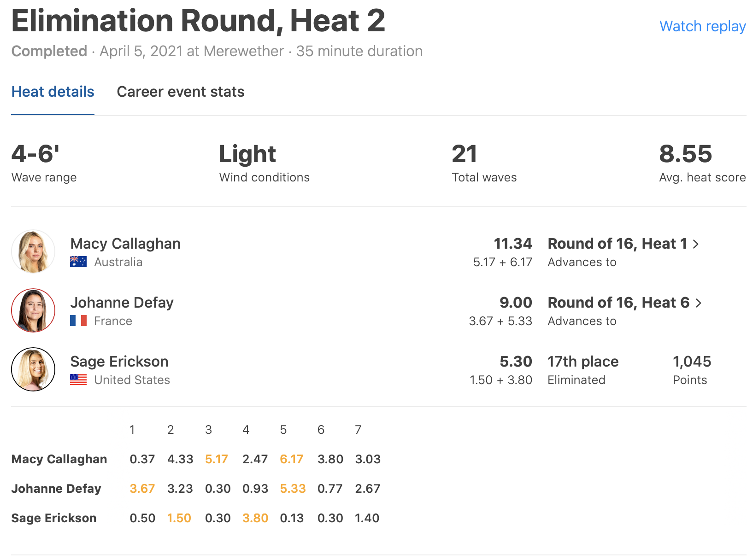Click Sage Erickson's highlighted 3.80 wave score
The image size is (753, 560).
pos(255,518)
